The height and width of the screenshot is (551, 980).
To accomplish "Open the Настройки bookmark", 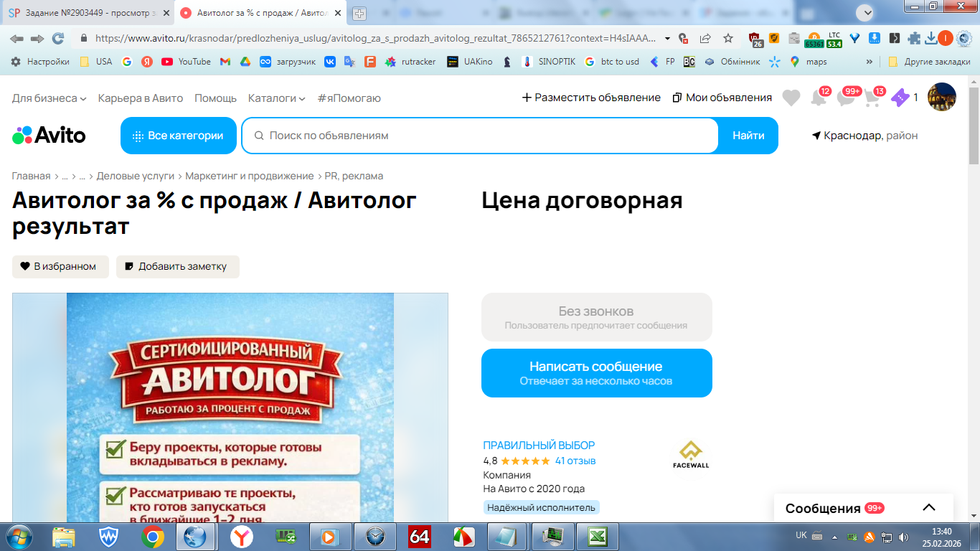I will coord(40,62).
